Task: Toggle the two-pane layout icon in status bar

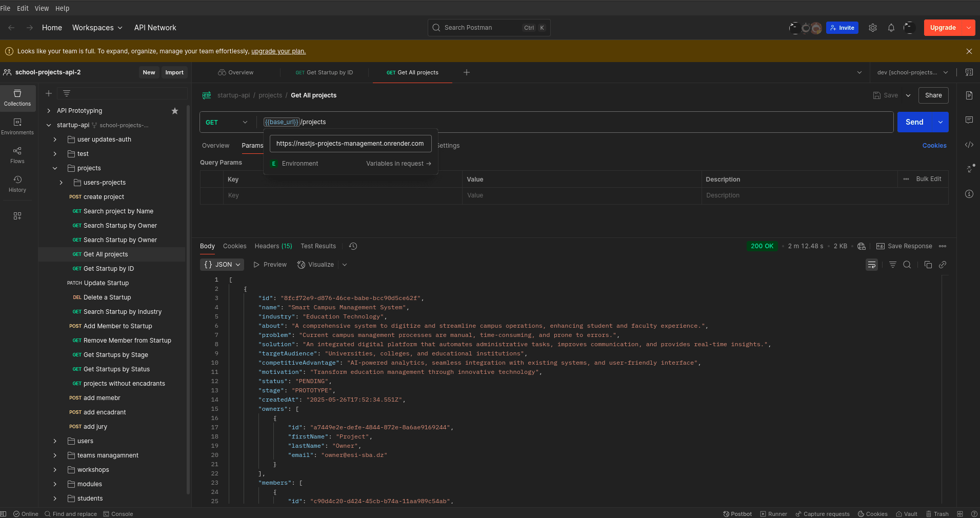Action: [960, 514]
